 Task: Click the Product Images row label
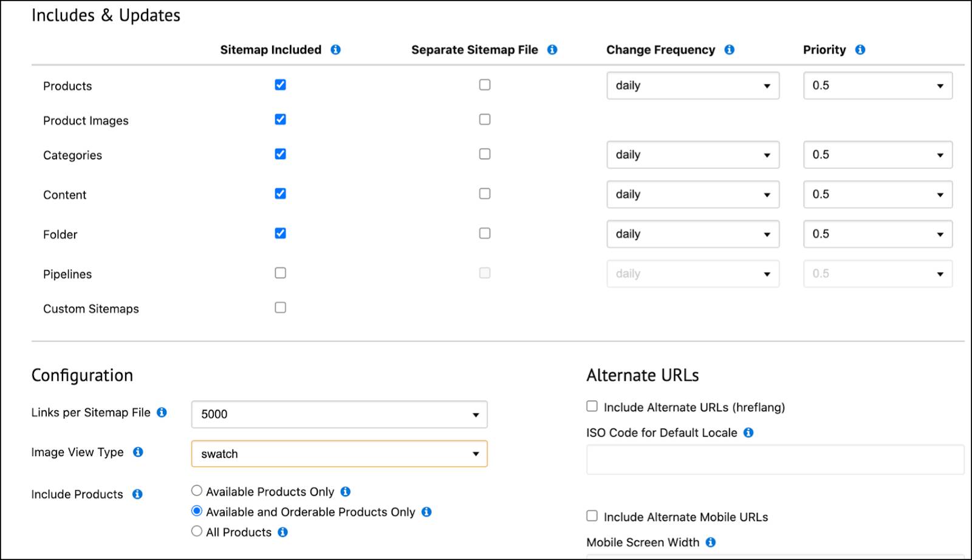click(86, 120)
